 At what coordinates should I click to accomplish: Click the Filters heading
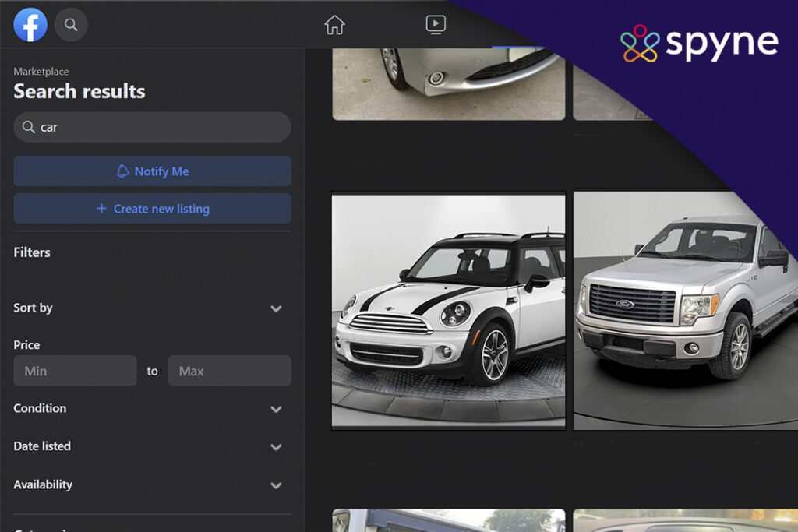tap(32, 252)
